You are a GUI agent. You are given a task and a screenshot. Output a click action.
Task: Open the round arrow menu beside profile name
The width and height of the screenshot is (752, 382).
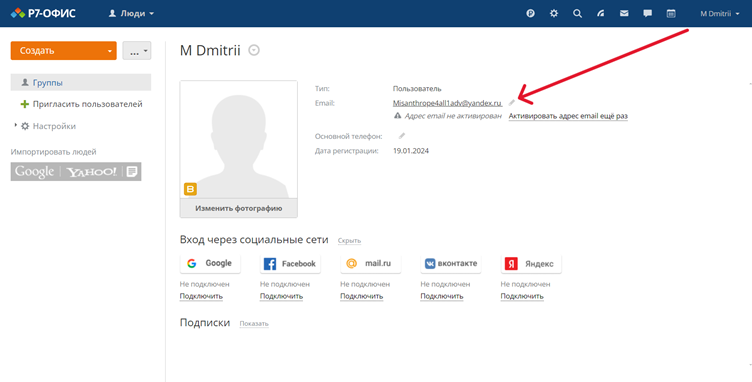coord(254,50)
